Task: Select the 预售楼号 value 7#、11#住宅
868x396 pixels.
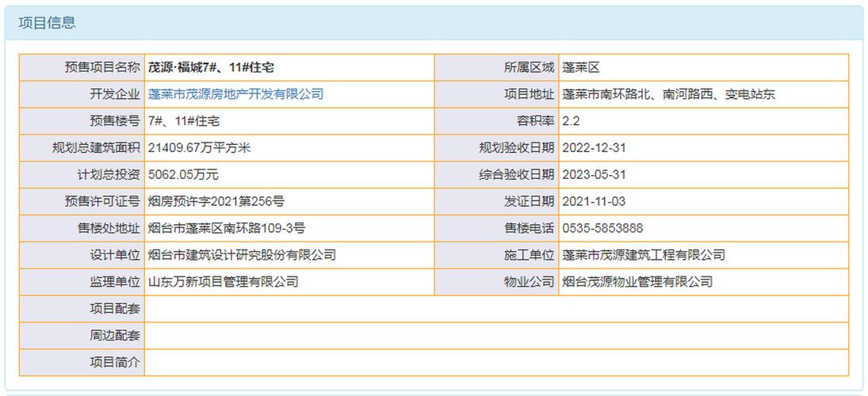Action: (x=184, y=121)
